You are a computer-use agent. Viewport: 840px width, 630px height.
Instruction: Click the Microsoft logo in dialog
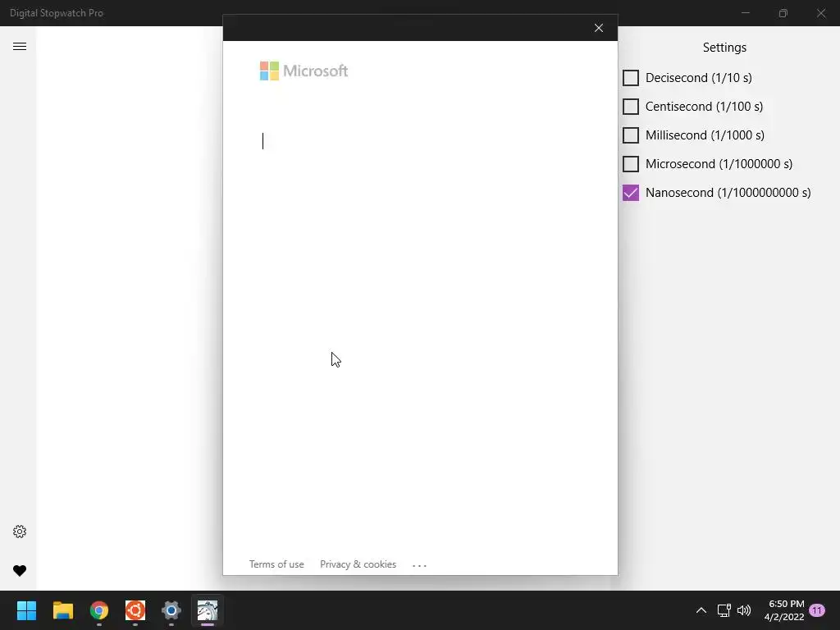tap(304, 71)
